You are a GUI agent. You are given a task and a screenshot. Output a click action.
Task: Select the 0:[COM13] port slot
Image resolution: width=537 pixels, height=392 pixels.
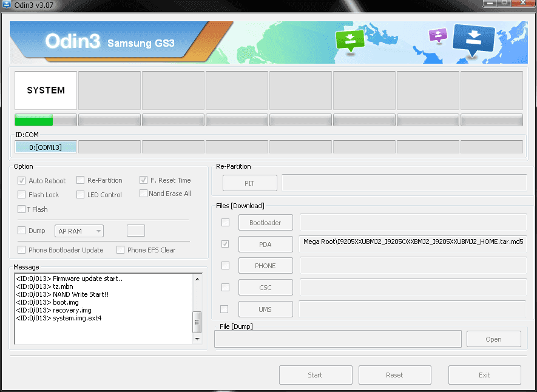[46, 147]
